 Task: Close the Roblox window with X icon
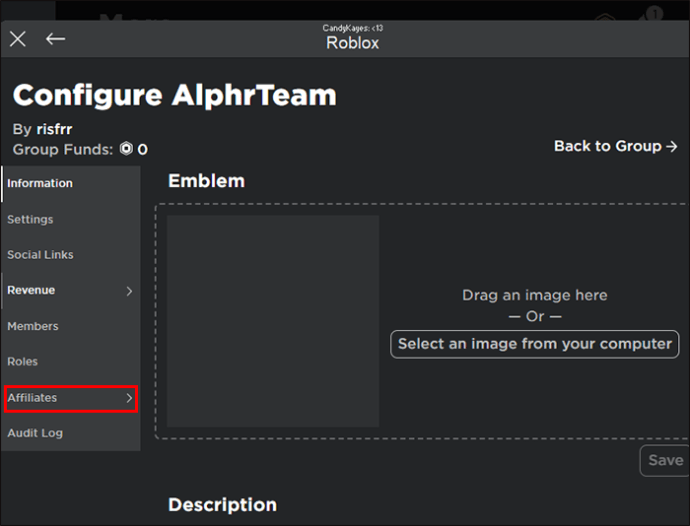[18, 39]
